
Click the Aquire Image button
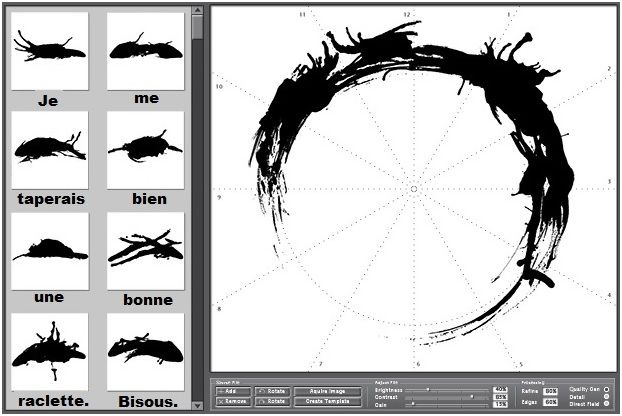click(328, 391)
